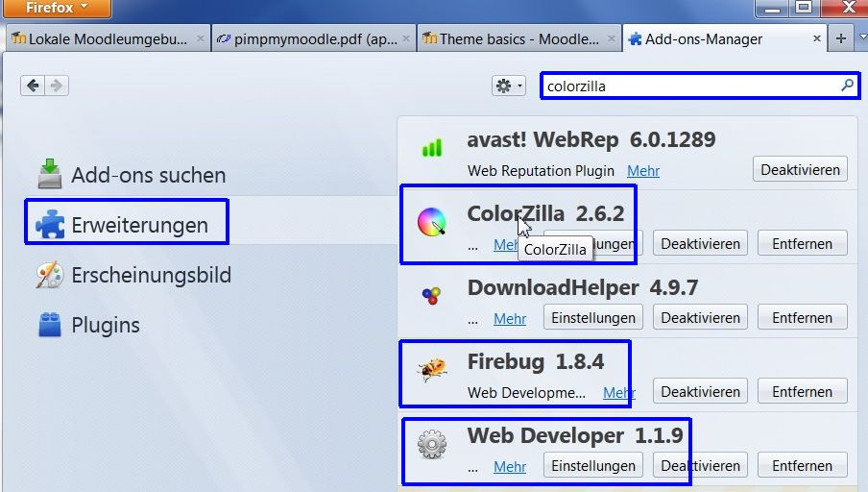868x492 pixels.
Task: Remove Web Developer extension
Action: tap(802, 465)
